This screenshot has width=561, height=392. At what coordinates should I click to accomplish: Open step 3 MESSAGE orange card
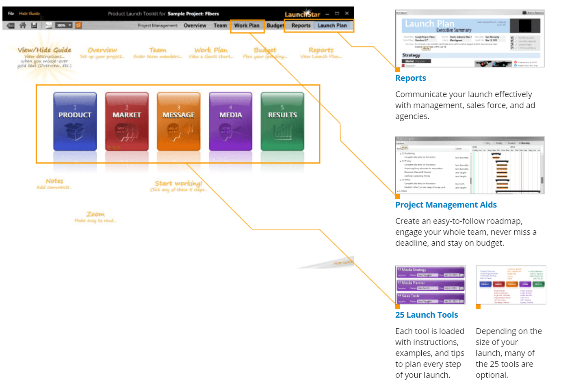point(179,121)
